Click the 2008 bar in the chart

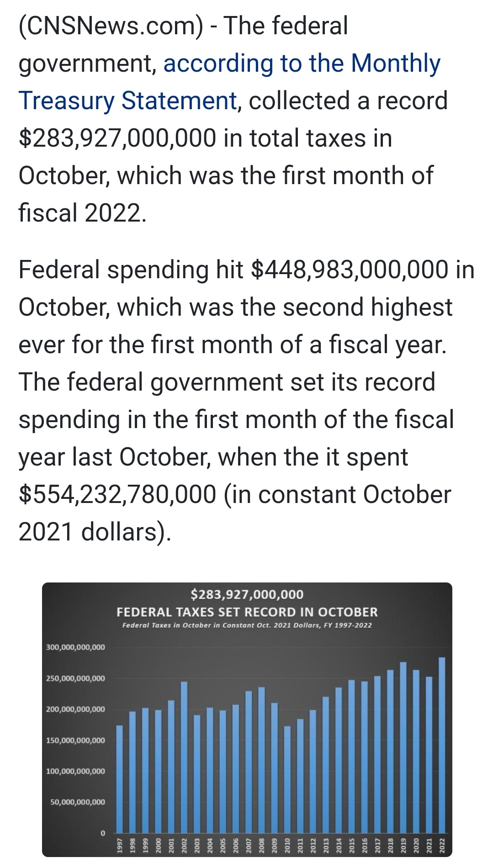point(261,760)
